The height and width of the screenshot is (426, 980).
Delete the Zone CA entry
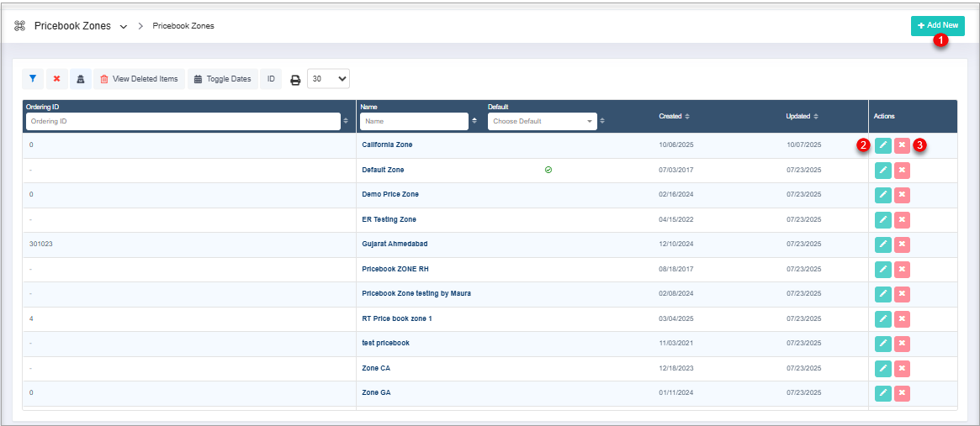(x=902, y=368)
